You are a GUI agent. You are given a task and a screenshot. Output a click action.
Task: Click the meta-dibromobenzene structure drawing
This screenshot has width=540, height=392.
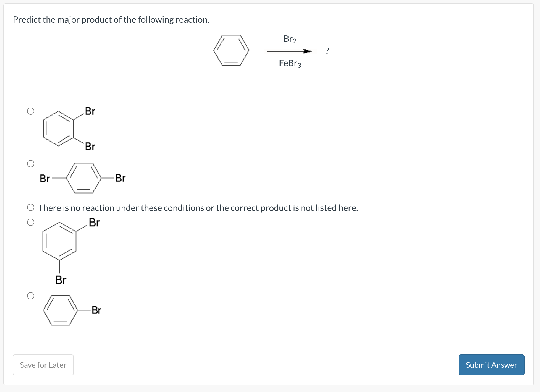[x=59, y=241]
